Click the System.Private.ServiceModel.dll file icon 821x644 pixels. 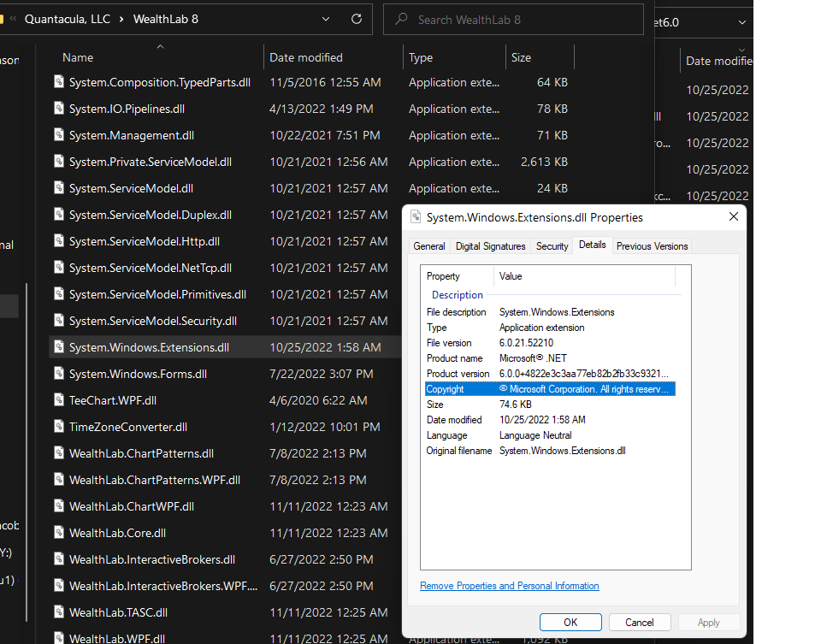[x=59, y=161]
